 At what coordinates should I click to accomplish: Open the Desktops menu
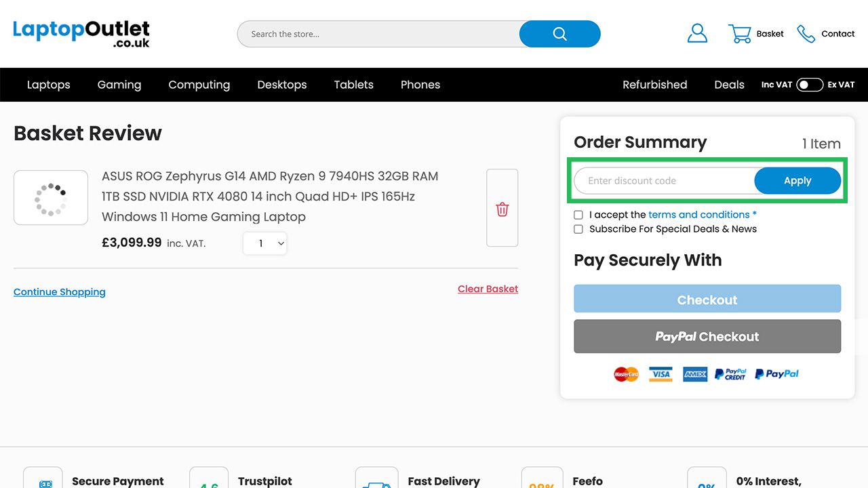pos(282,85)
